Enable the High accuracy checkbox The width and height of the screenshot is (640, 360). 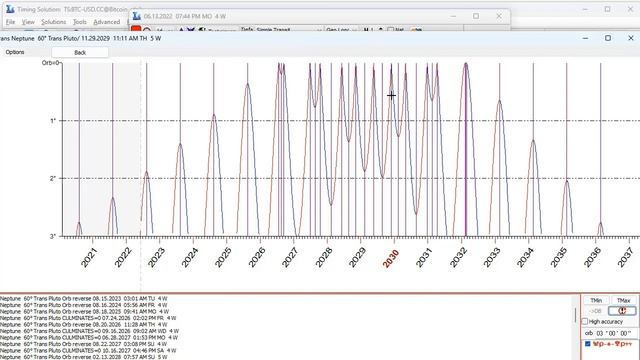pyautogui.click(x=585, y=322)
